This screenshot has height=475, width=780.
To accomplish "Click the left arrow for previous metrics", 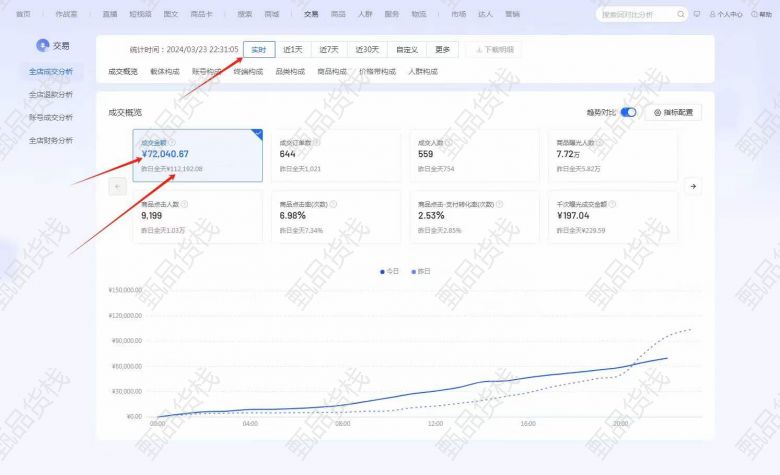I will (x=117, y=186).
